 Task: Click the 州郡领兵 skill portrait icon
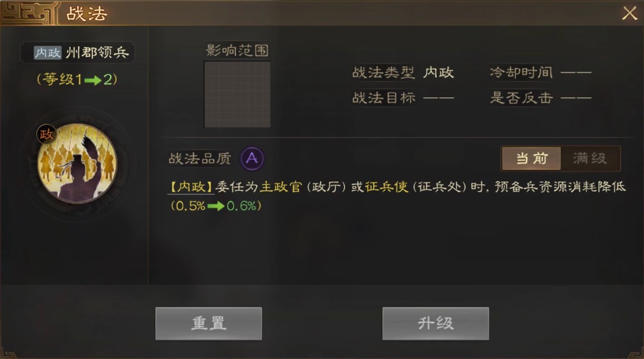click(x=77, y=164)
